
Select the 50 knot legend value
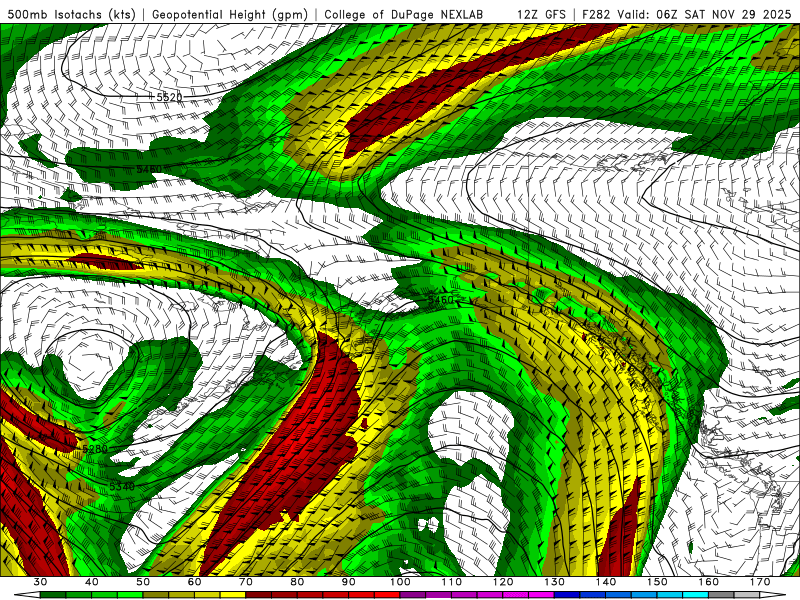143,582
